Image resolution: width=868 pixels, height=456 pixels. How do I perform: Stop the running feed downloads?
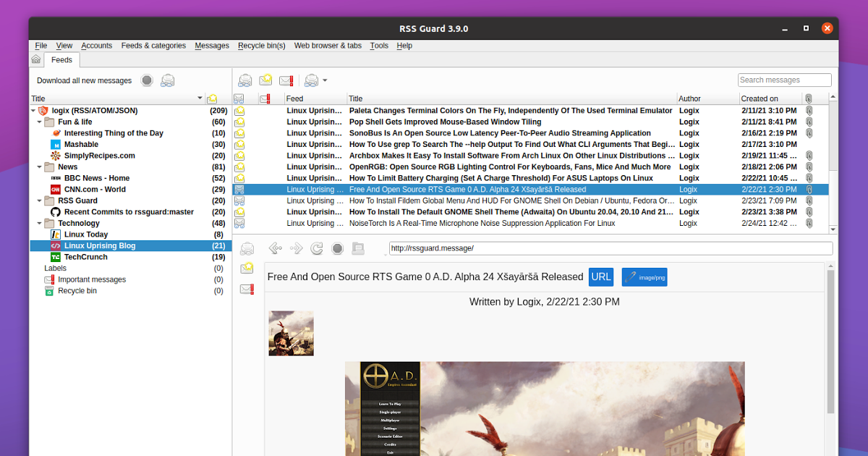[147, 80]
